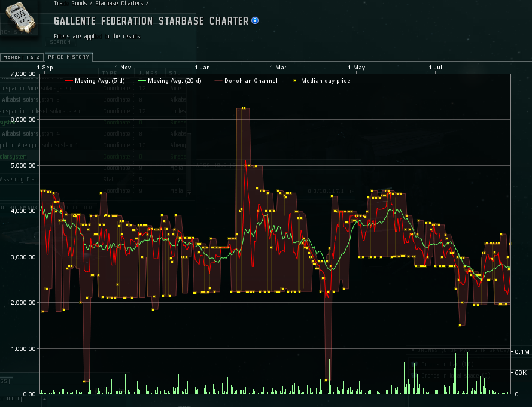Screen dimensions: 532x407
Task: Click the "1 Jan" date axis label
Action: (202, 67)
